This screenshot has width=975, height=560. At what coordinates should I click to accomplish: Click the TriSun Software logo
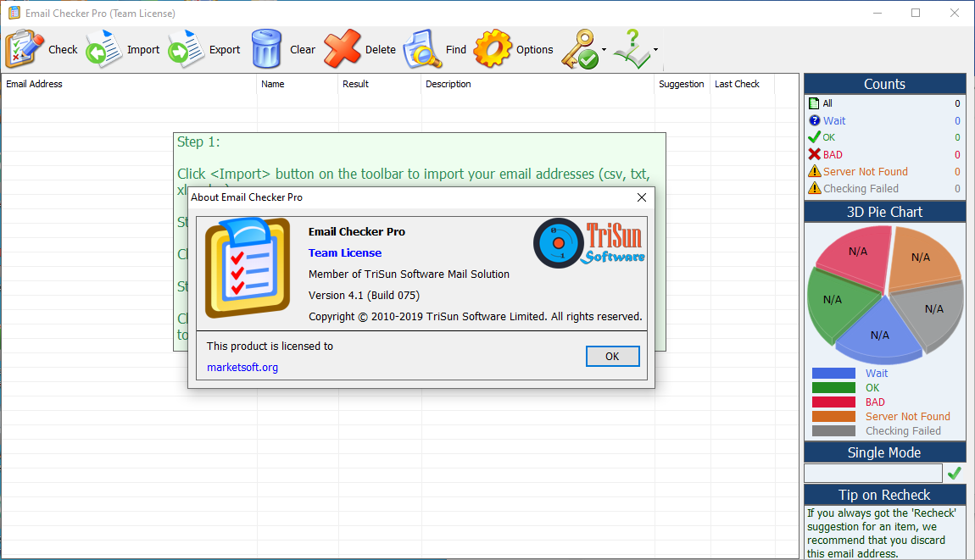589,243
